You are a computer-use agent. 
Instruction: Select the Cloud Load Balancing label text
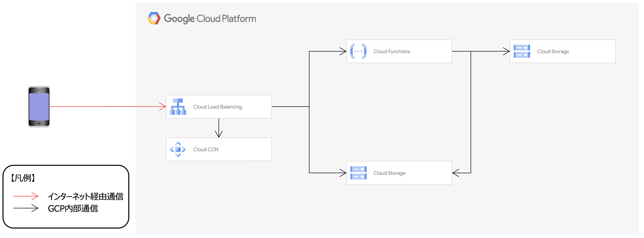pos(217,107)
